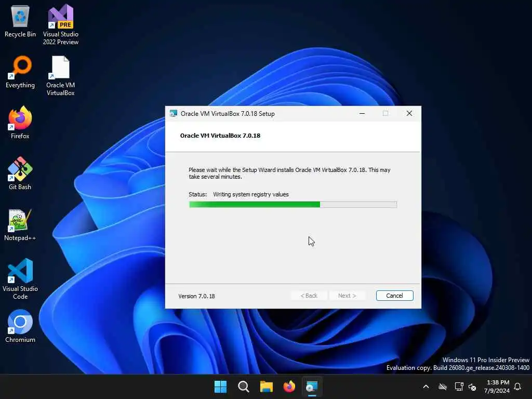
Task: Select Oracle VM VirtualBox desktop shortcut
Action: [x=61, y=76]
